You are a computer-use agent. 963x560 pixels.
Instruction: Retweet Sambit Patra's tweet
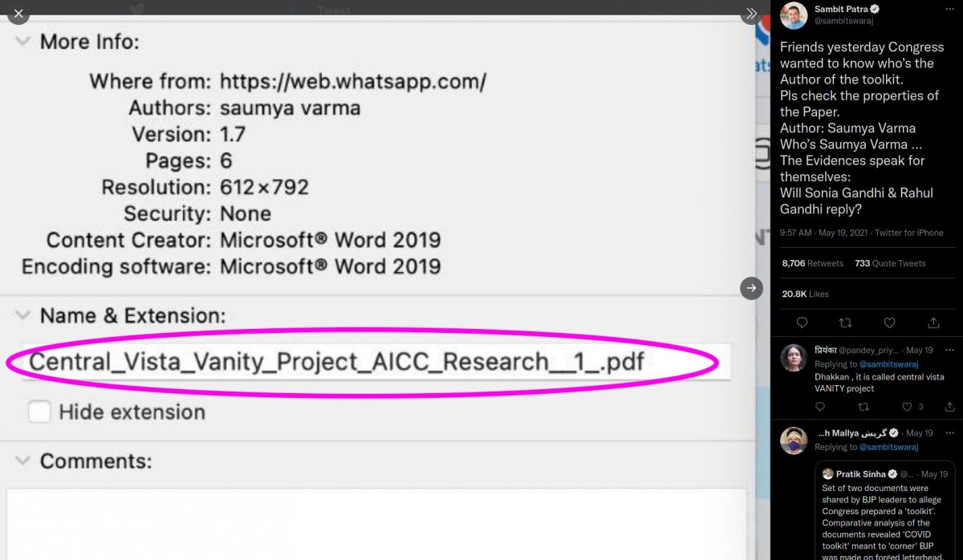click(845, 323)
